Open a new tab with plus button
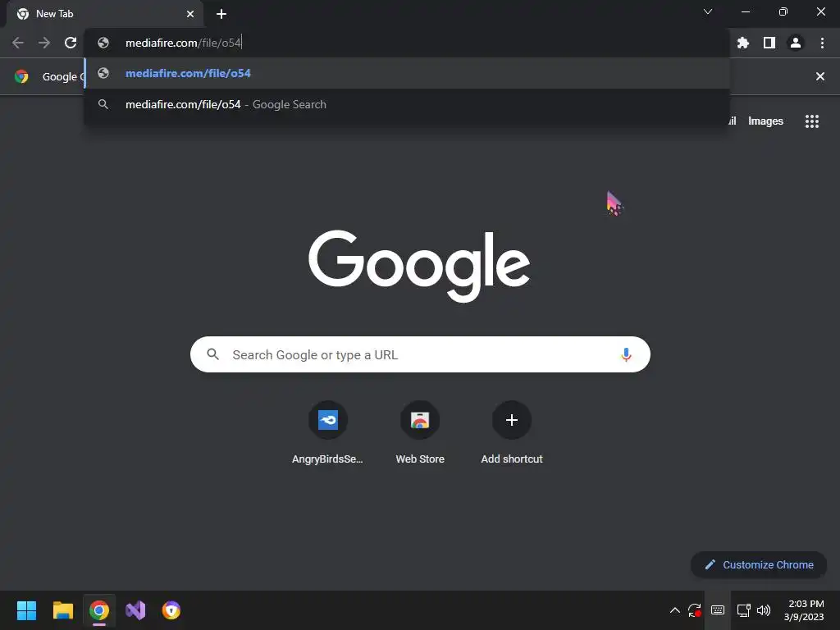 (221, 14)
